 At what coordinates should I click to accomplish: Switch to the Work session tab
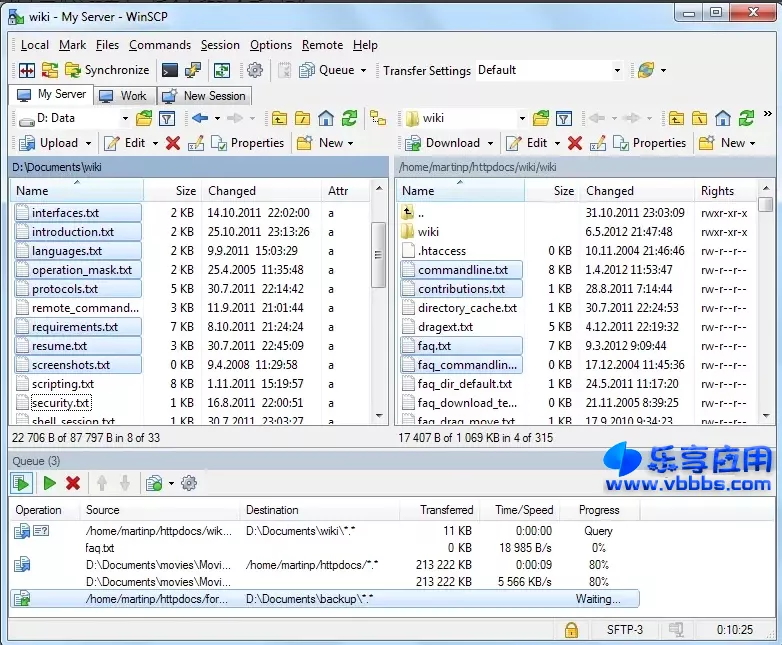pyautogui.click(x=124, y=96)
